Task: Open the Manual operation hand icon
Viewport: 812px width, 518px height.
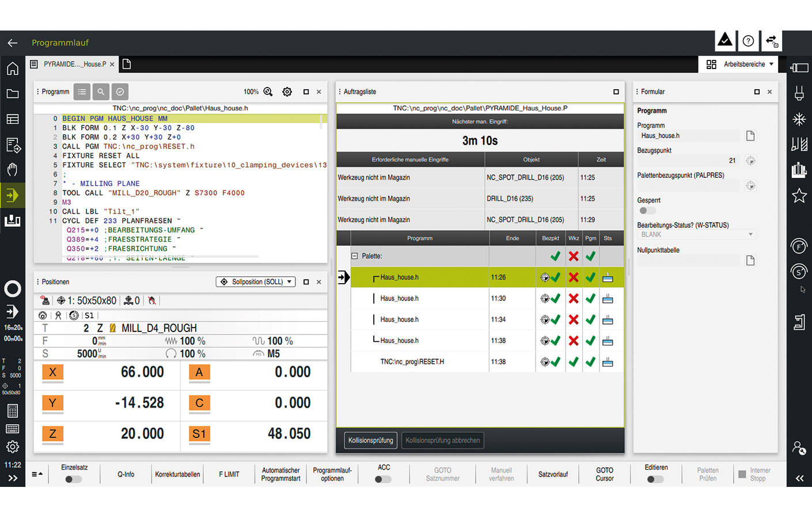Action: coord(13,170)
